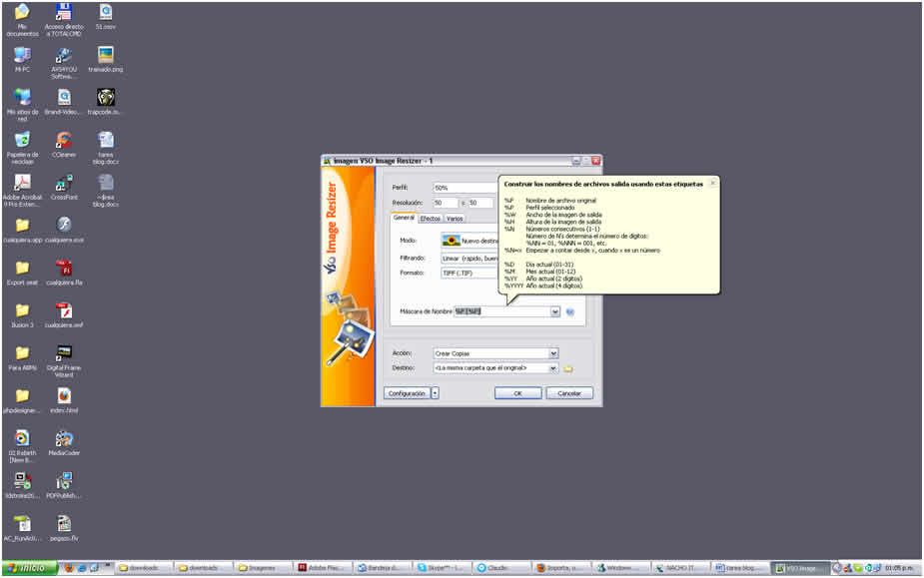The width and height of the screenshot is (924, 578).
Task: Select the cualquiera.app folder icon
Action: (22, 230)
